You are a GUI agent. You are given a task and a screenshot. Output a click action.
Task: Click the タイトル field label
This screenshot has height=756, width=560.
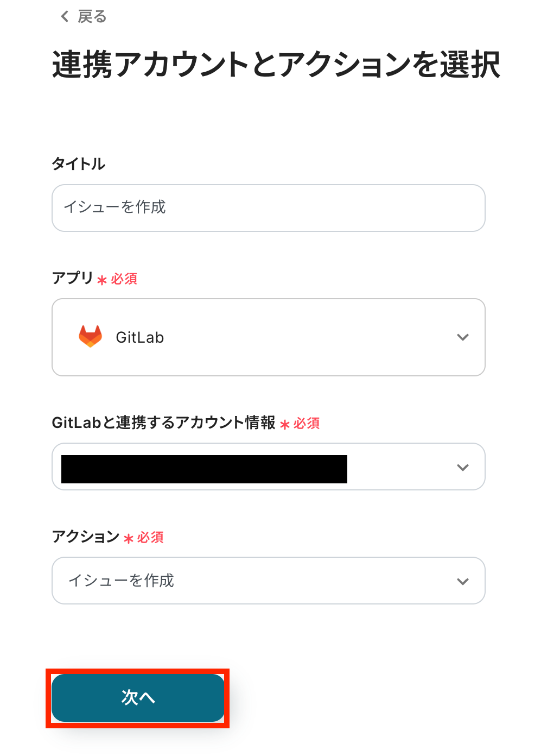click(79, 164)
